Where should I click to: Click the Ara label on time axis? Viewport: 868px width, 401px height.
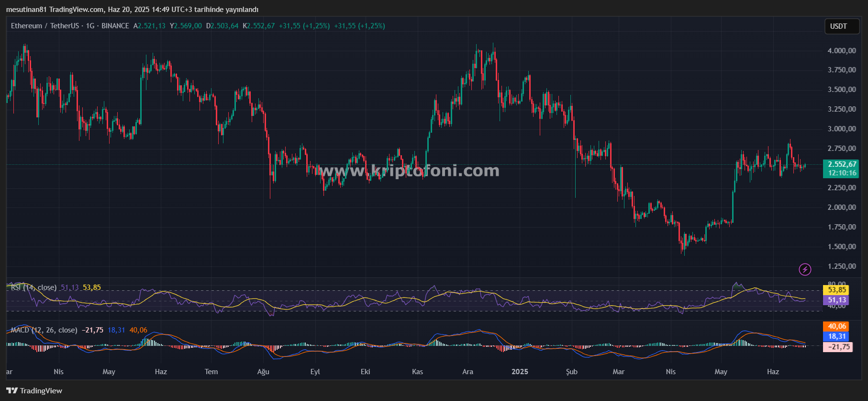coord(467,372)
